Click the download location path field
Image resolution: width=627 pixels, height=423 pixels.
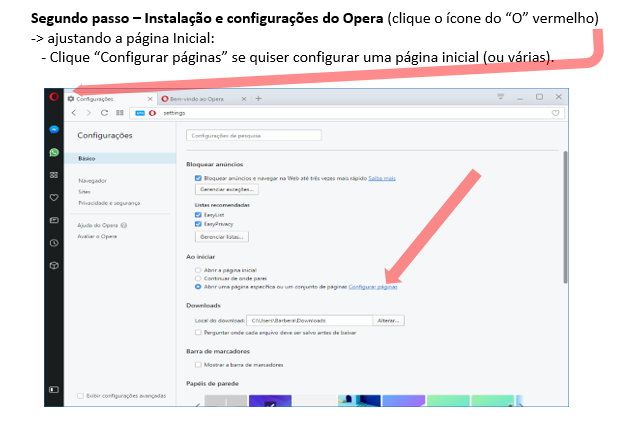coord(310,321)
